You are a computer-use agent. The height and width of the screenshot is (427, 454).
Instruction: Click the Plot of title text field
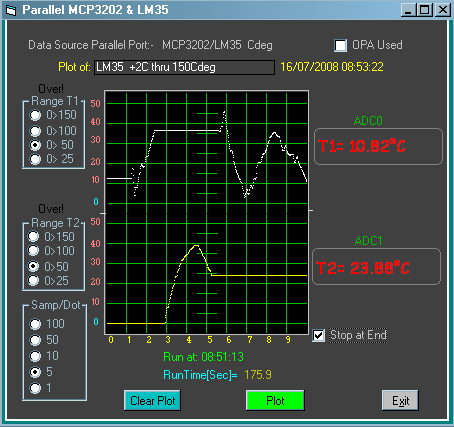click(184, 67)
